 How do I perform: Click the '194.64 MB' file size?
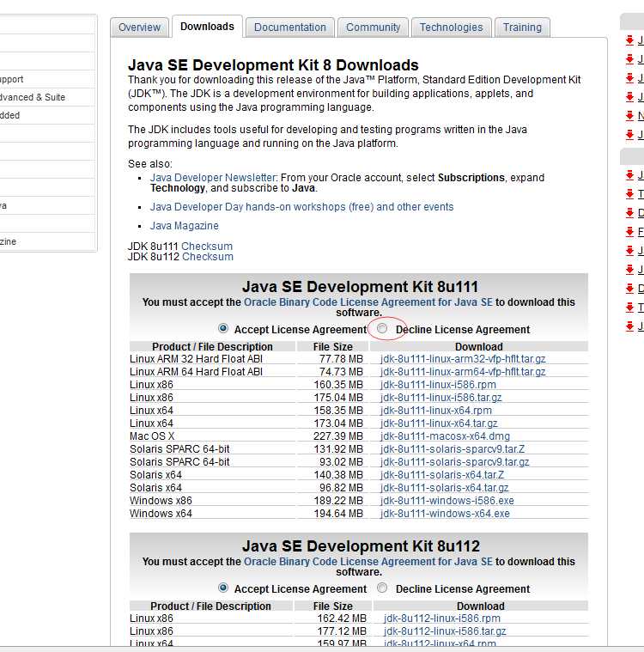pyautogui.click(x=338, y=514)
